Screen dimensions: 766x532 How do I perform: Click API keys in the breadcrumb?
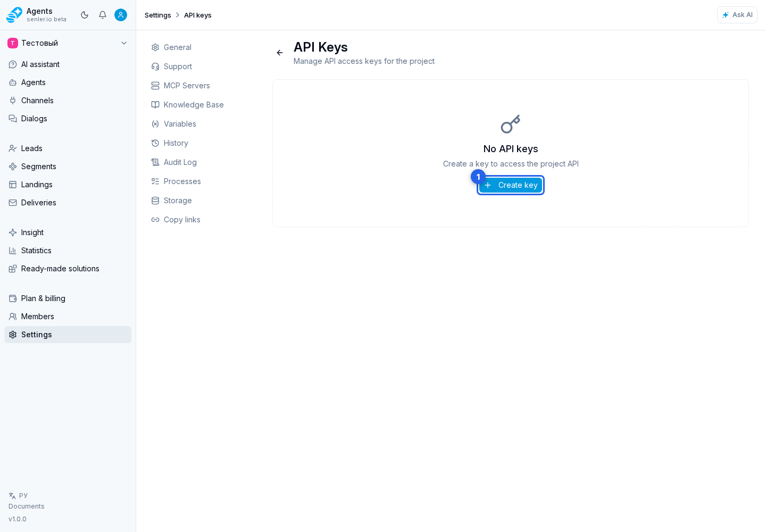click(198, 15)
